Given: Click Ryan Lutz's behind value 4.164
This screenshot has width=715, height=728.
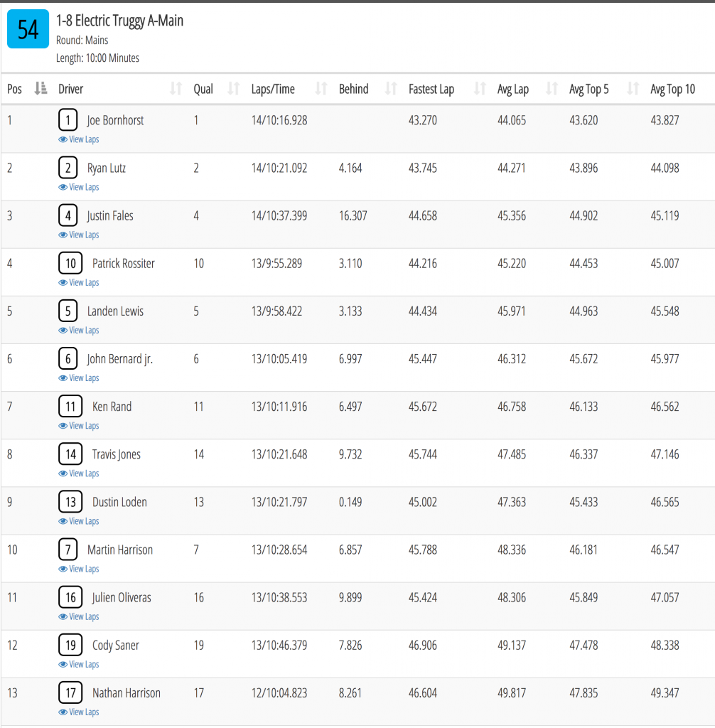Looking at the screenshot, I should tap(350, 168).
